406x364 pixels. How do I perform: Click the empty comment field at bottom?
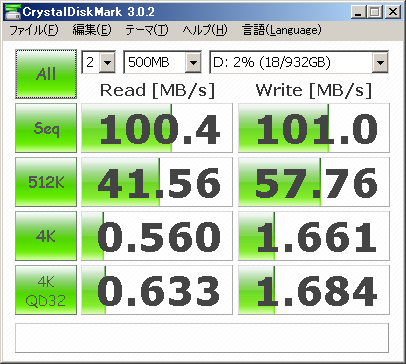pyautogui.click(x=202, y=338)
